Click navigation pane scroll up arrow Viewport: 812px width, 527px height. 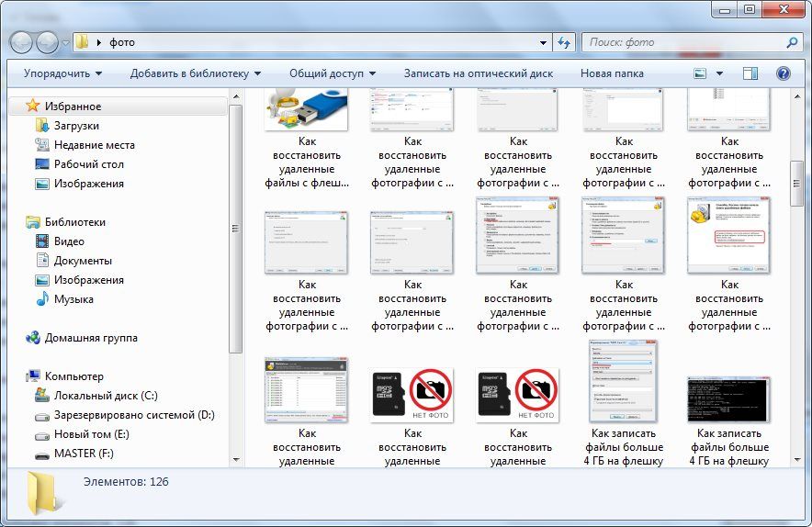[x=236, y=96]
